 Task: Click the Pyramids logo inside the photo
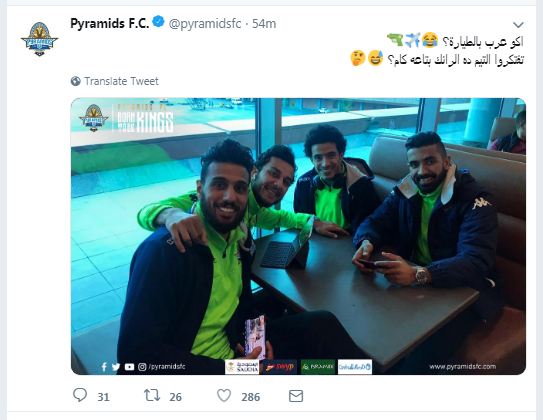point(94,118)
